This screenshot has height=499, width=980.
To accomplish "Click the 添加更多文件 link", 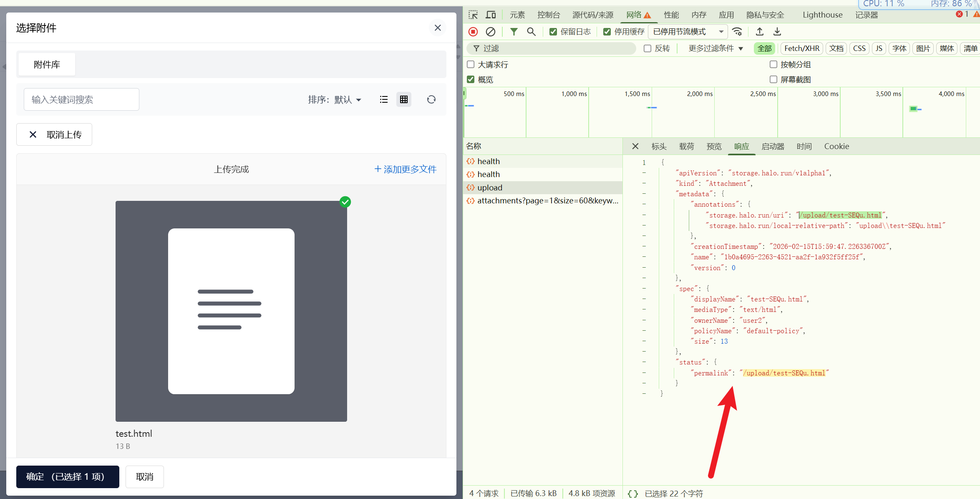I will tap(405, 169).
